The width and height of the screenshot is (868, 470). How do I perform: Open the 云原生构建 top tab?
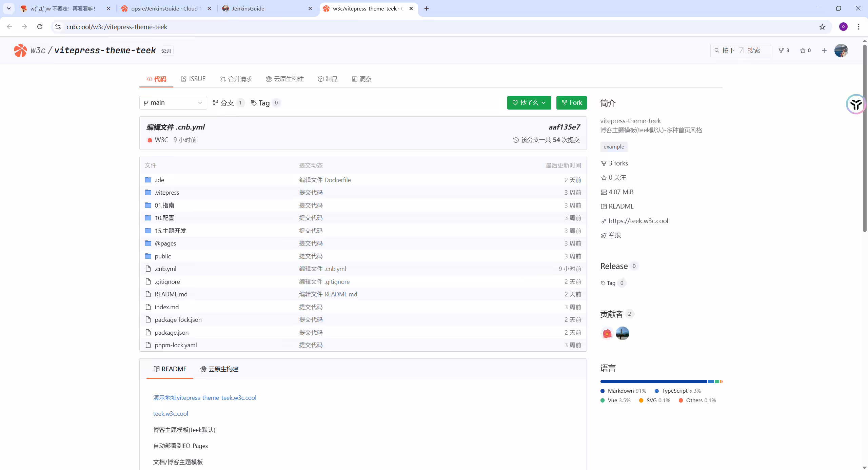[x=285, y=79]
